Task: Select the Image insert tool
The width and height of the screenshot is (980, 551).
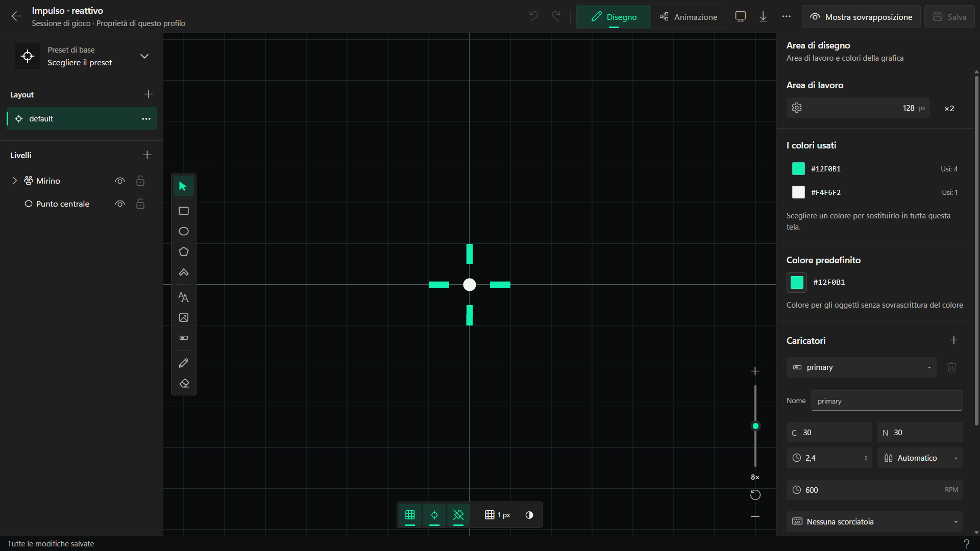Action: tap(184, 317)
